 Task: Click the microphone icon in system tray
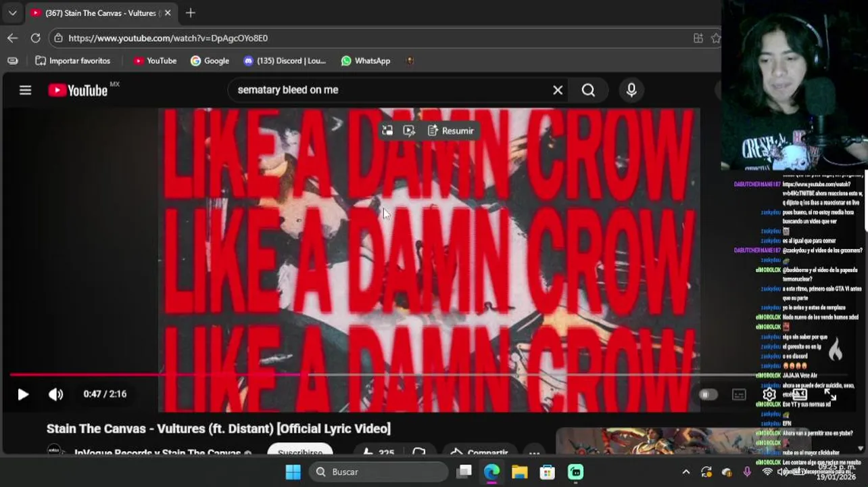[747, 472]
